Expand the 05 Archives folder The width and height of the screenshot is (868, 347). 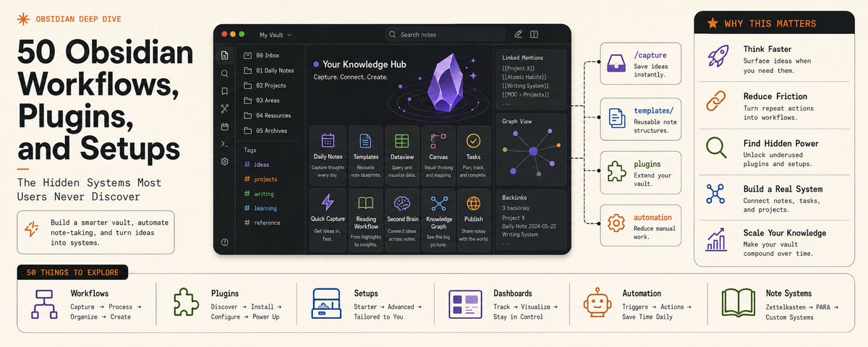[265, 131]
